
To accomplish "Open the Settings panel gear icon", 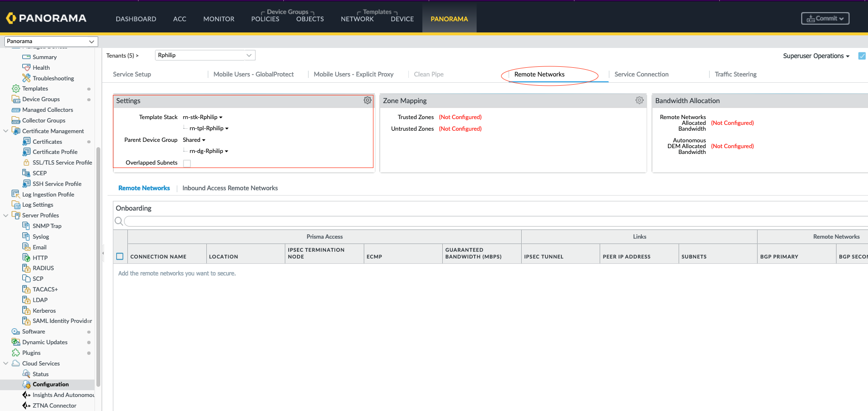I will (368, 100).
